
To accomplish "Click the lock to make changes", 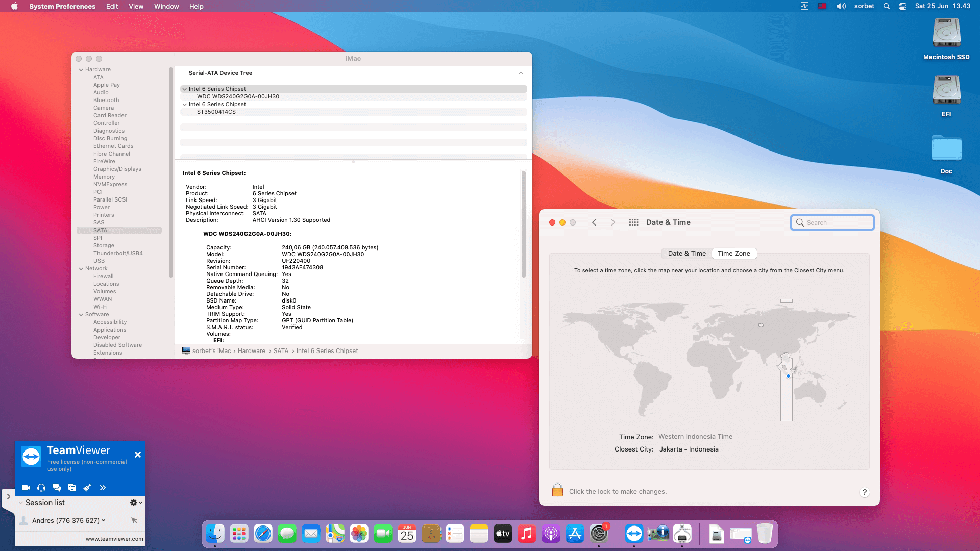I will click(x=557, y=490).
